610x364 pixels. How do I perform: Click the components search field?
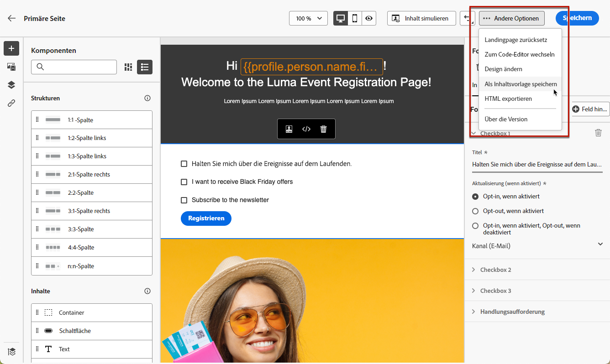[x=74, y=67]
